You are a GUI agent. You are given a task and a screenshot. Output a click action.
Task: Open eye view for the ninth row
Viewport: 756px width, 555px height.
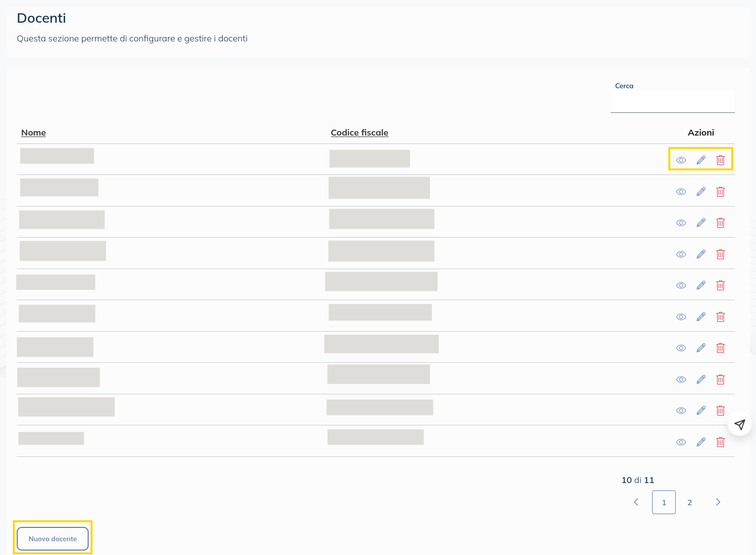681,411
